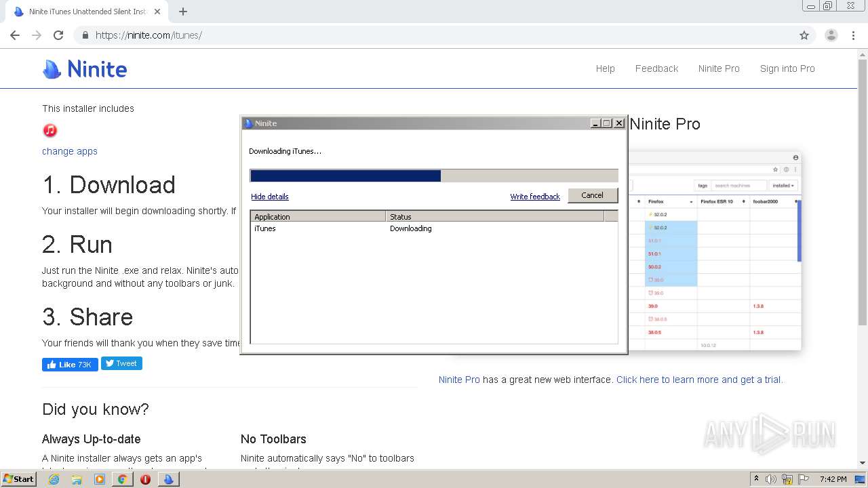The width and height of the screenshot is (868, 488).
Task: Click the change apps link
Action: (x=70, y=151)
